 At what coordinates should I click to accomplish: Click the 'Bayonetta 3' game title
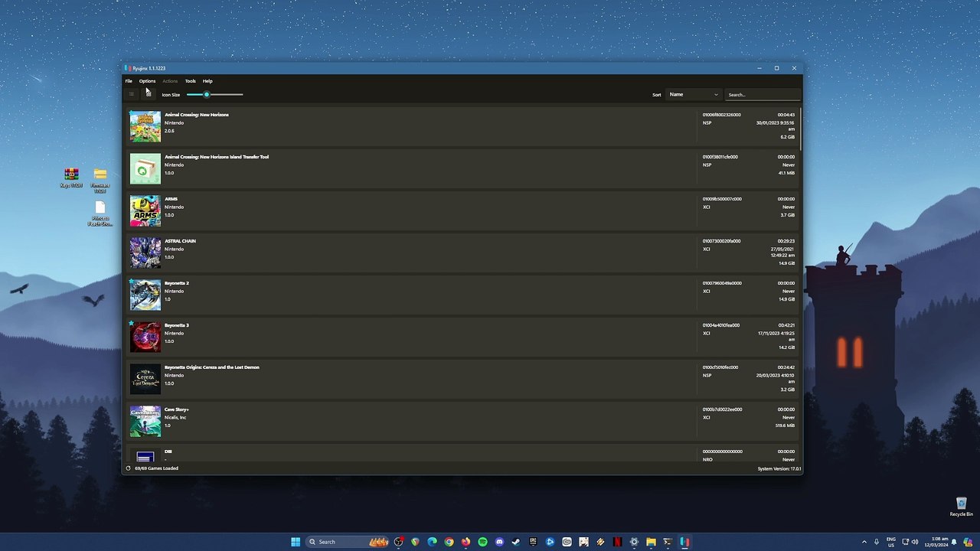point(177,325)
